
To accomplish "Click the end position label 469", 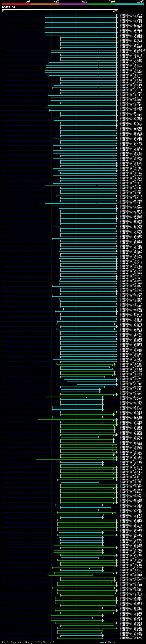I will point(115,11).
